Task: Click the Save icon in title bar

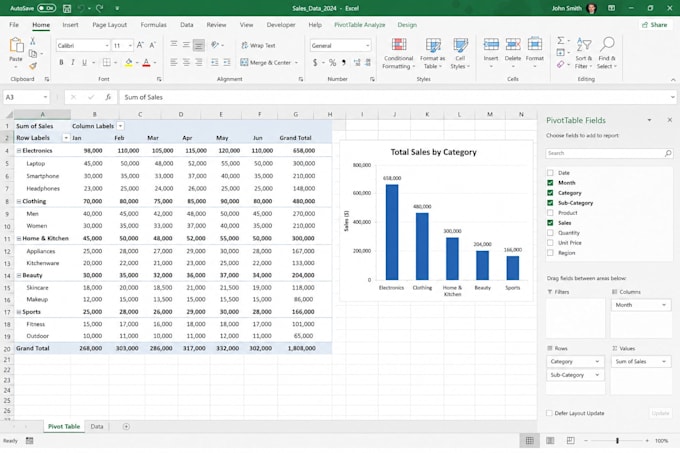Action: pyautogui.click(x=67, y=8)
